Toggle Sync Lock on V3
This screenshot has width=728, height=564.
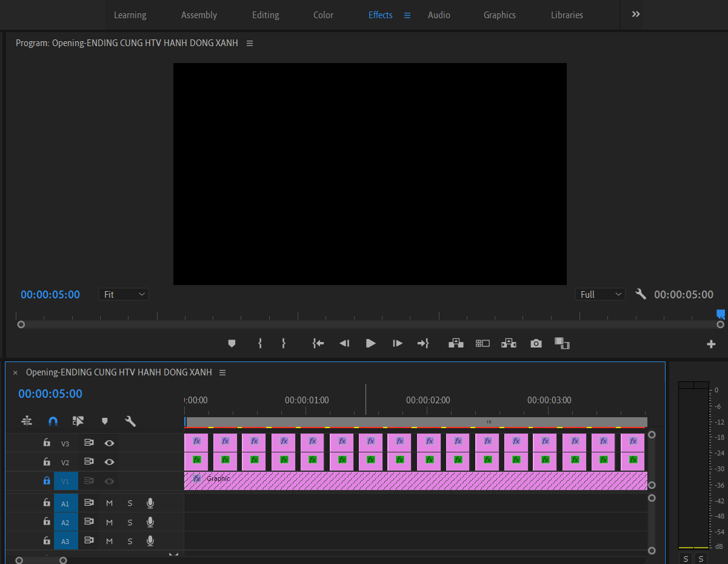coord(89,443)
